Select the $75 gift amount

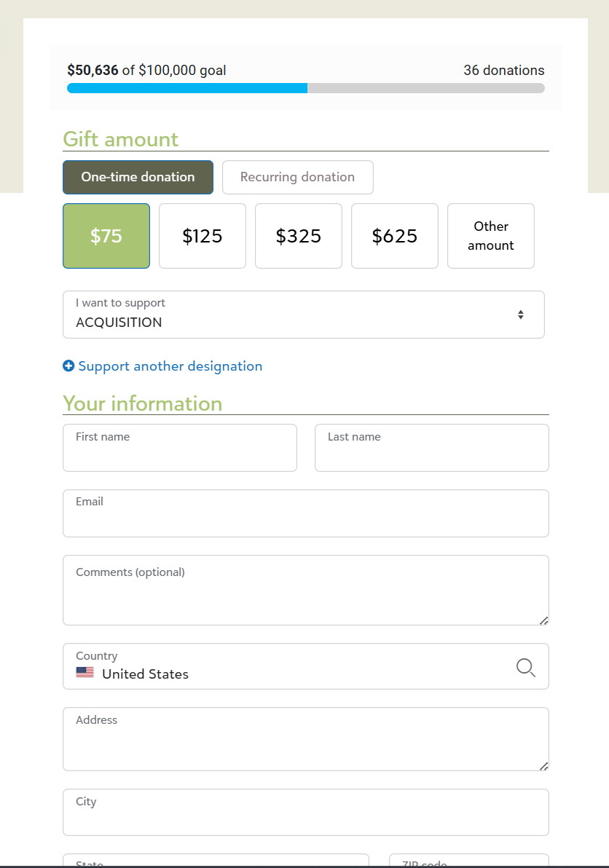[106, 235]
